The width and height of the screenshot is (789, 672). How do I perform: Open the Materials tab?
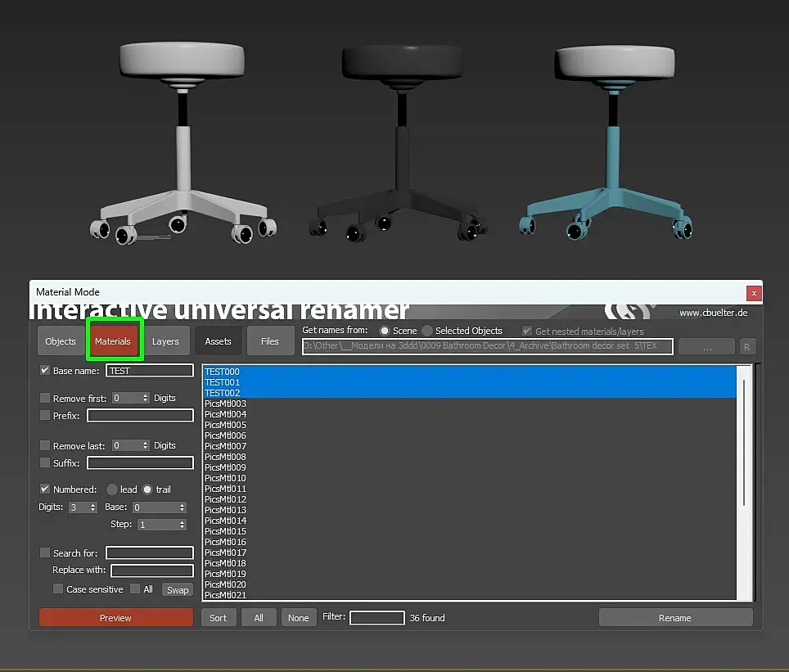[x=113, y=341]
